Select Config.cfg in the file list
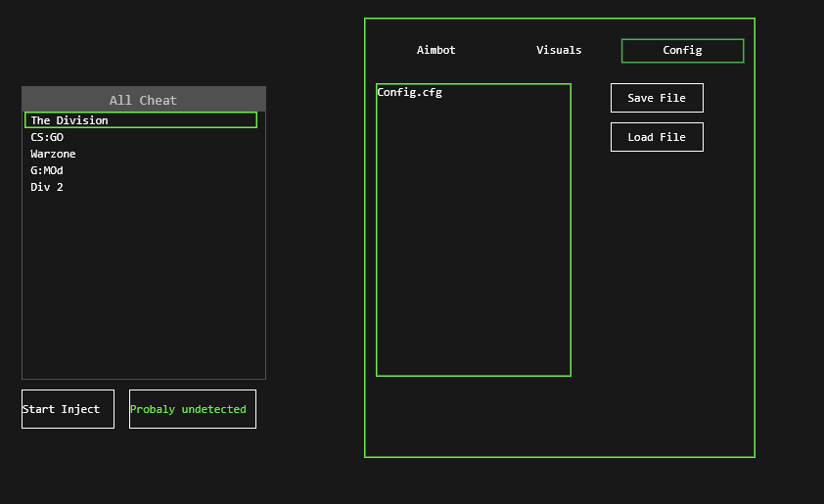The height and width of the screenshot is (504, 824). coord(410,93)
